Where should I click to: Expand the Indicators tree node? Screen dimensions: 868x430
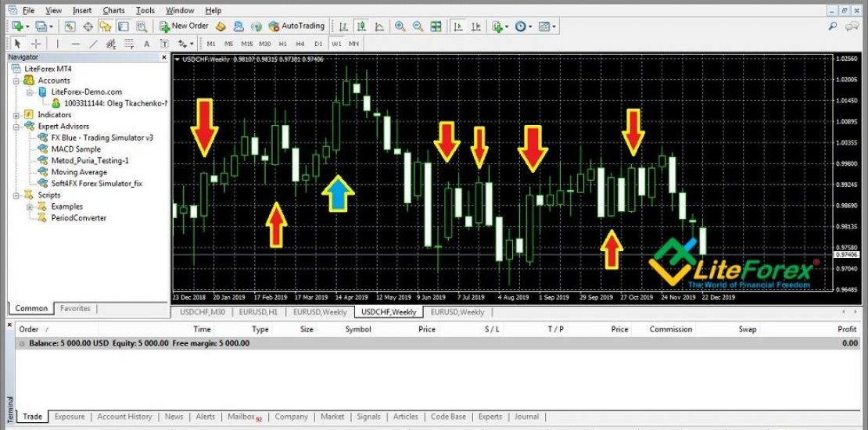coord(19,115)
